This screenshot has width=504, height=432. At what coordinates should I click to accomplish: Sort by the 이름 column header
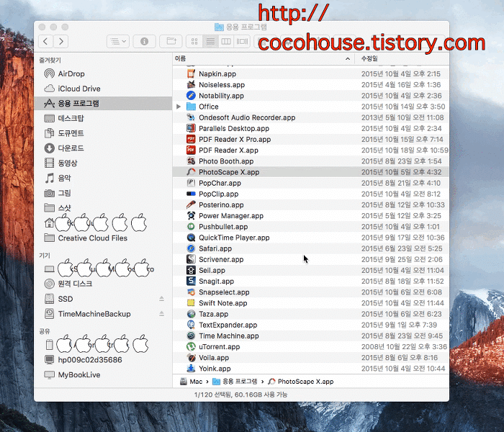(x=264, y=58)
